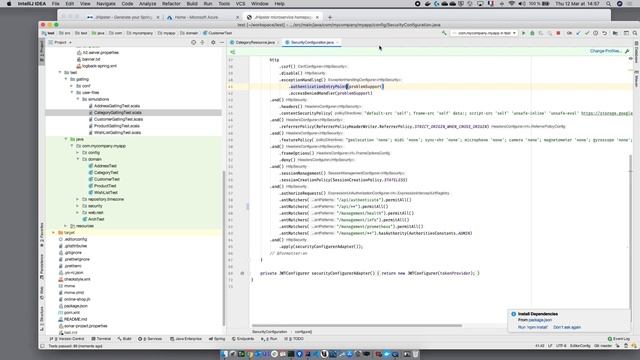The width and height of the screenshot is (640, 360).
Task: Open the Endpoints tool window
Action: point(243,339)
